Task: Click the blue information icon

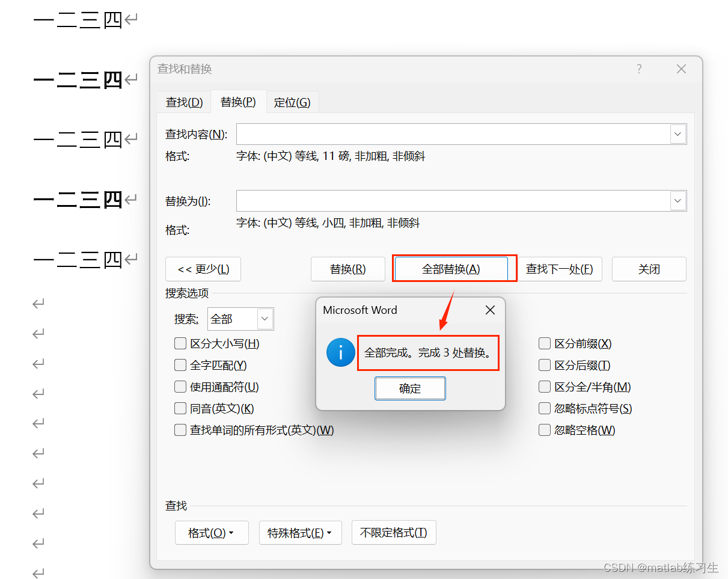Action: point(340,352)
